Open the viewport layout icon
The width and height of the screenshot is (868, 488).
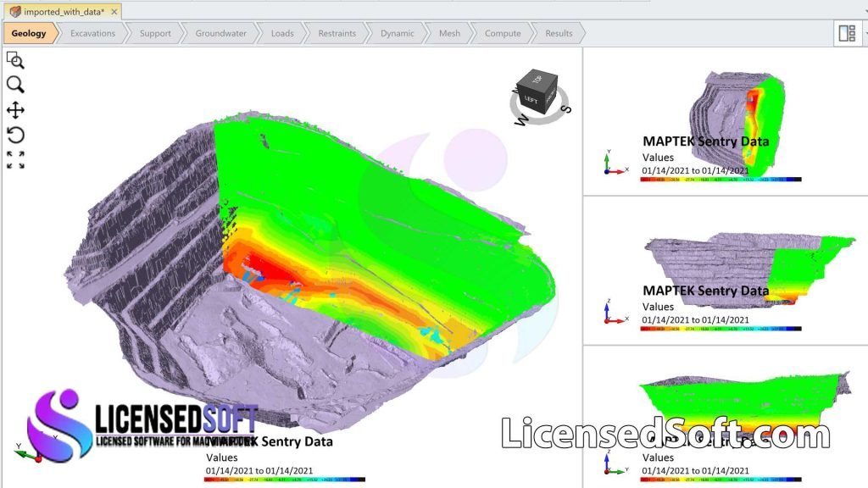point(847,33)
